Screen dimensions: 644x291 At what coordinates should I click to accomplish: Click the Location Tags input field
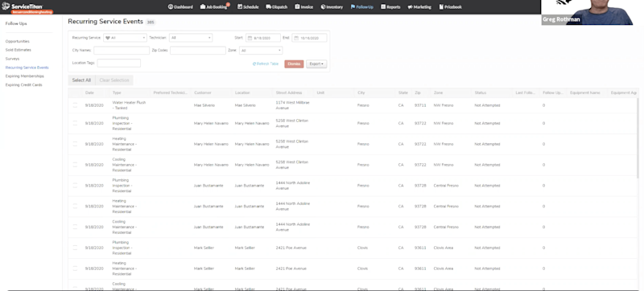tap(119, 64)
